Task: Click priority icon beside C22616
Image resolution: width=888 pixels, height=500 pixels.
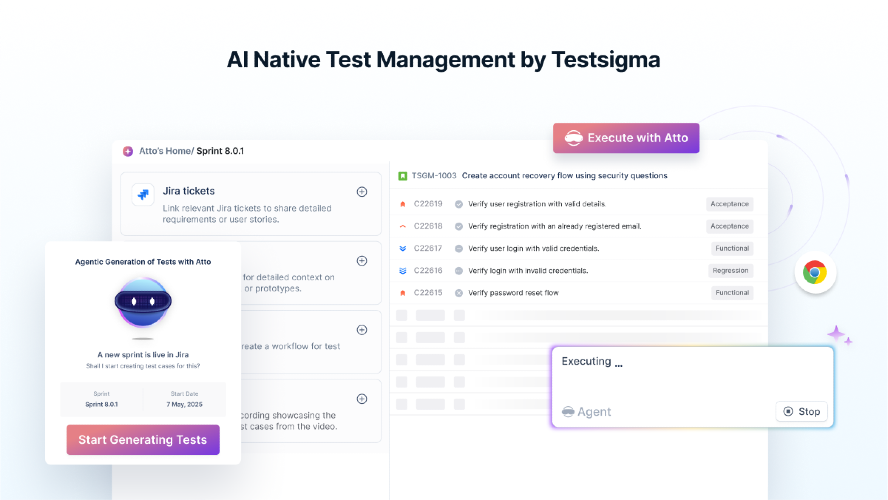Action: [402, 270]
